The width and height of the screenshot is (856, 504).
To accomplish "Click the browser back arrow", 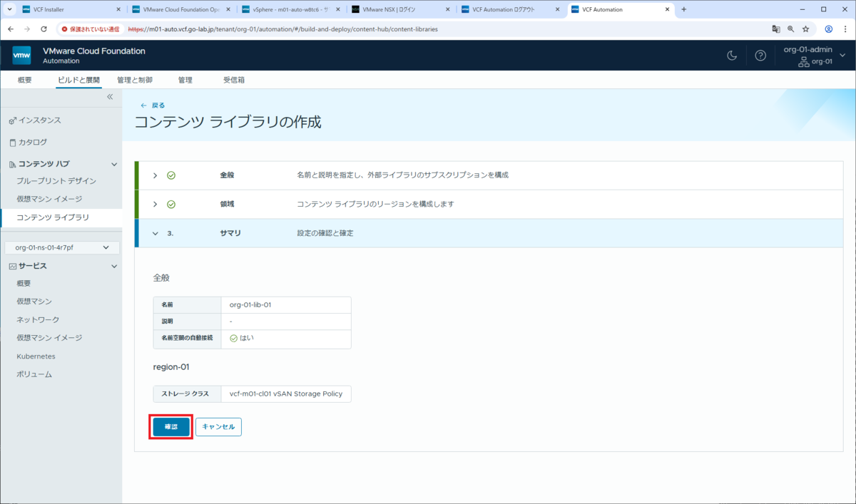I will pos(11,29).
